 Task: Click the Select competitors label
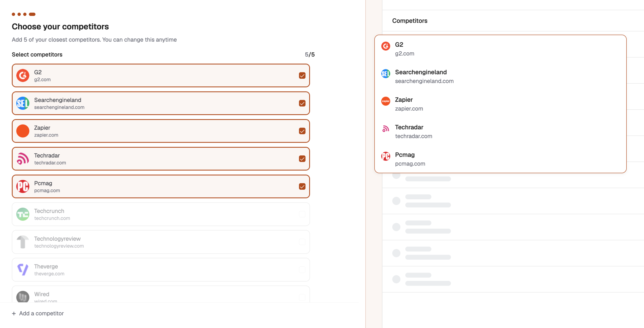tap(37, 54)
